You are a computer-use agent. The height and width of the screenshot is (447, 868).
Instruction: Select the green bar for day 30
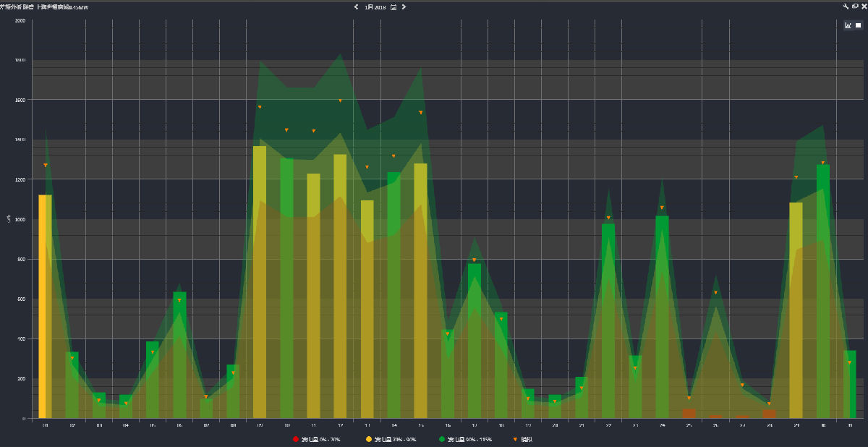pyautogui.click(x=822, y=291)
